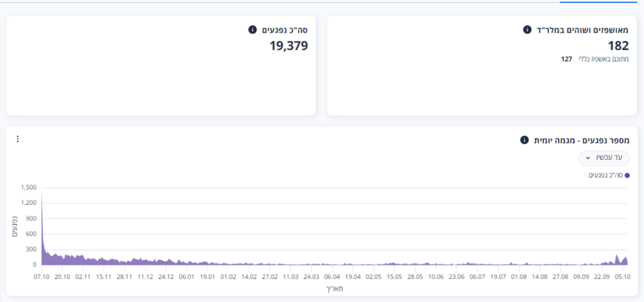Click the תאריך x-axis title

(x=334, y=288)
